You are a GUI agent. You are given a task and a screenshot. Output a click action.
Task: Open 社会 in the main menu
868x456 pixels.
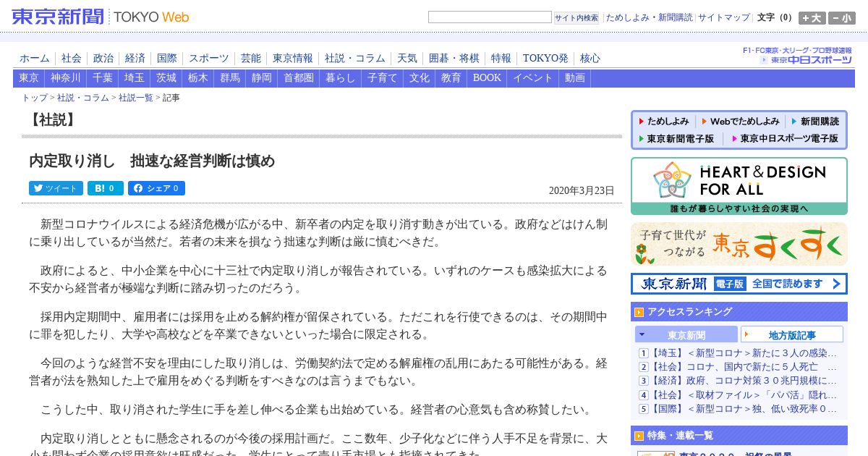(72, 59)
